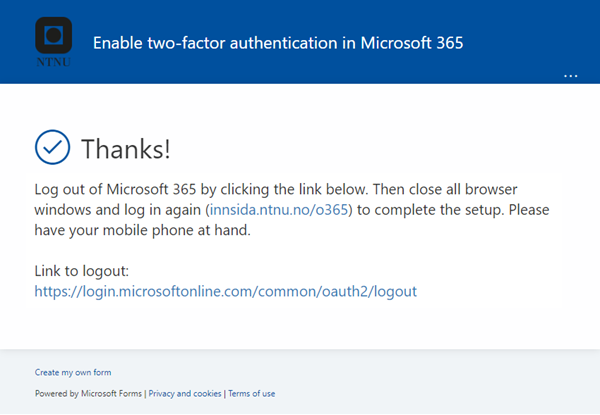Click the Powered by Microsoft Forms text
Viewport: 600px width, 415px height.
(88, 394)
